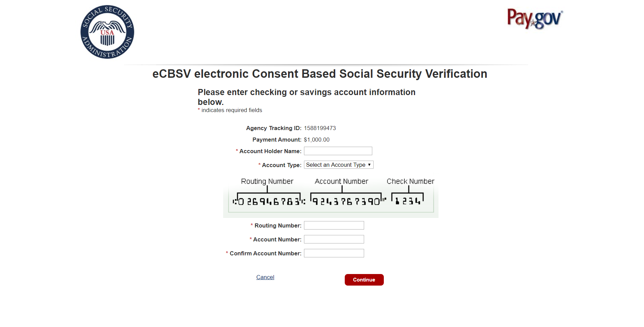Click the Agency Tracking ID value 1588199473

coord(320,128)
